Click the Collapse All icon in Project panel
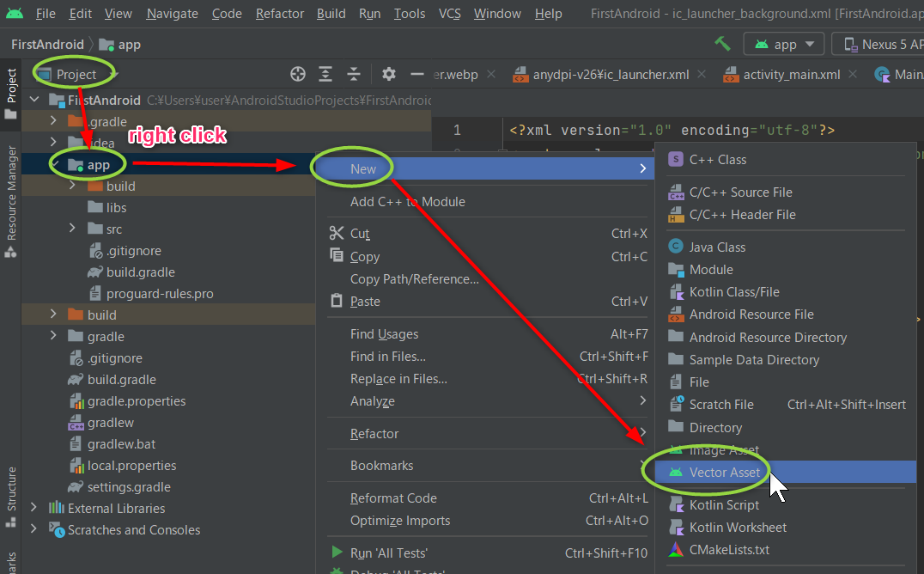Screen dimensions: 924x574 [x=354, y=75]
